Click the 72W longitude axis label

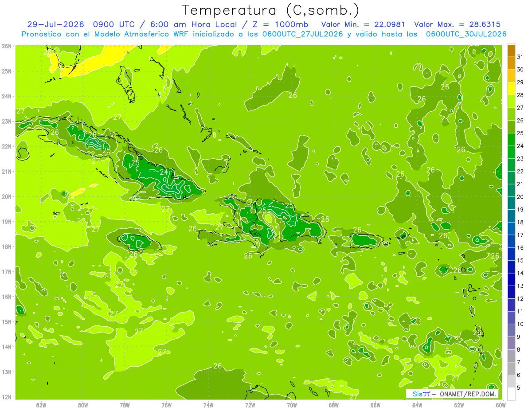pyautogui.click(x=250, y=405)
